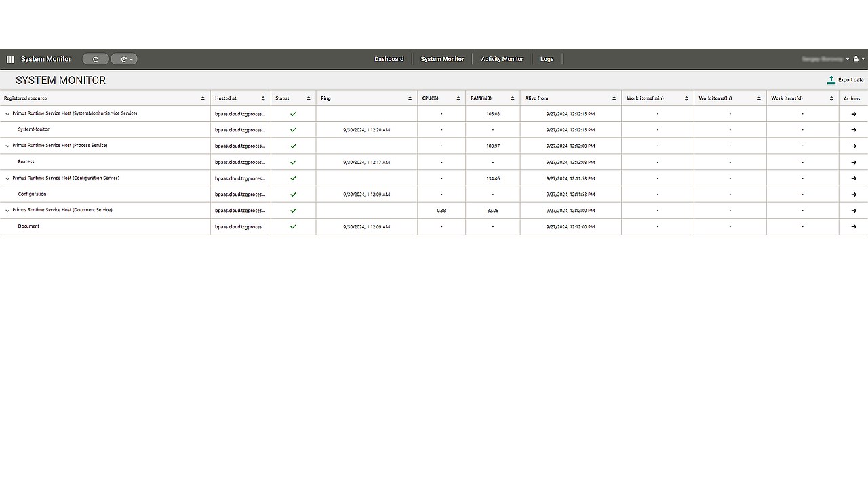The width and height of the screenshot is (868, 488).
Task: Open the user profile icon menu
Action: tap(858, 59)
